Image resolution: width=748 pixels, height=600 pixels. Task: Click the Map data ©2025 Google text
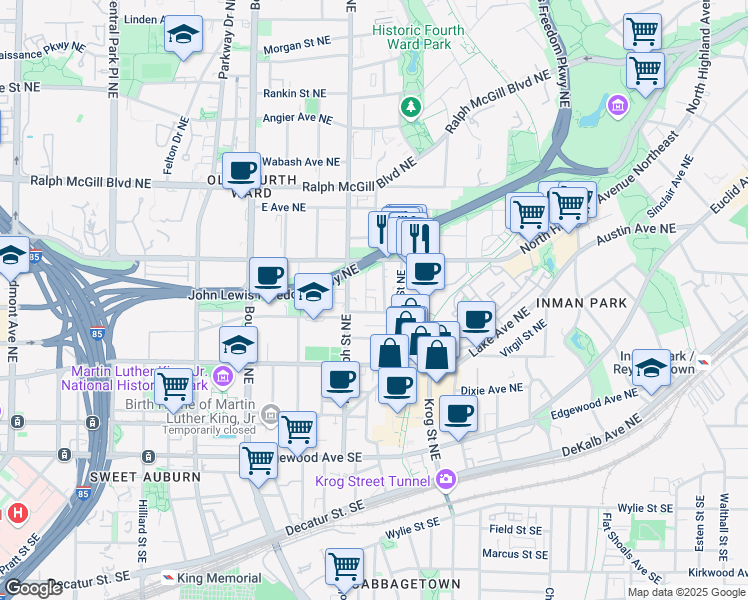coord(686,592)
